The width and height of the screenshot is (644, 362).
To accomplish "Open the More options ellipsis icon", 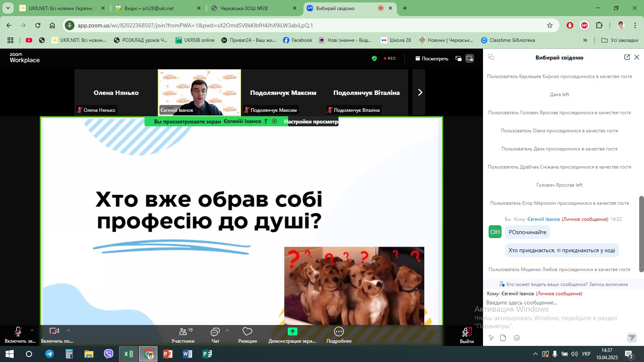I will click(339, 335).
